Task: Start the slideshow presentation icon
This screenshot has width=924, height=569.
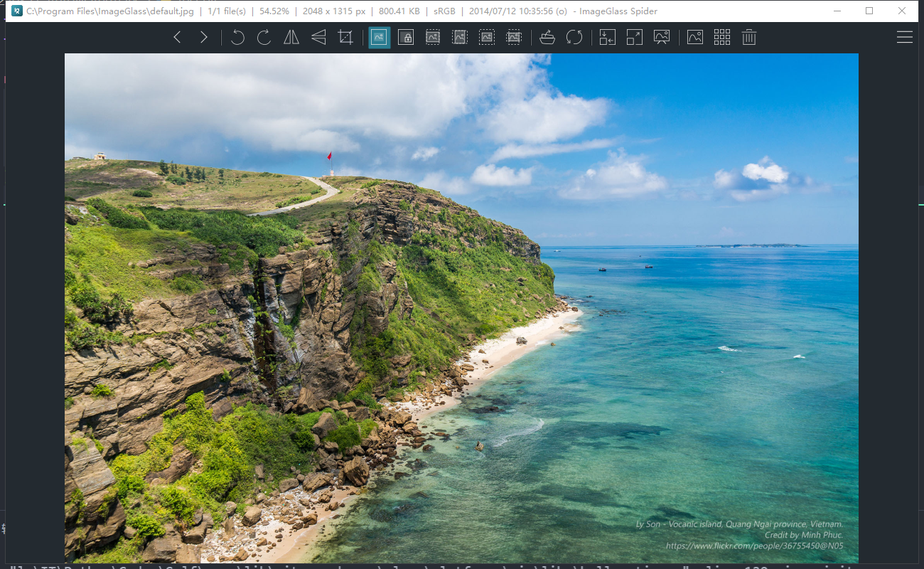Action: point(662,38)
